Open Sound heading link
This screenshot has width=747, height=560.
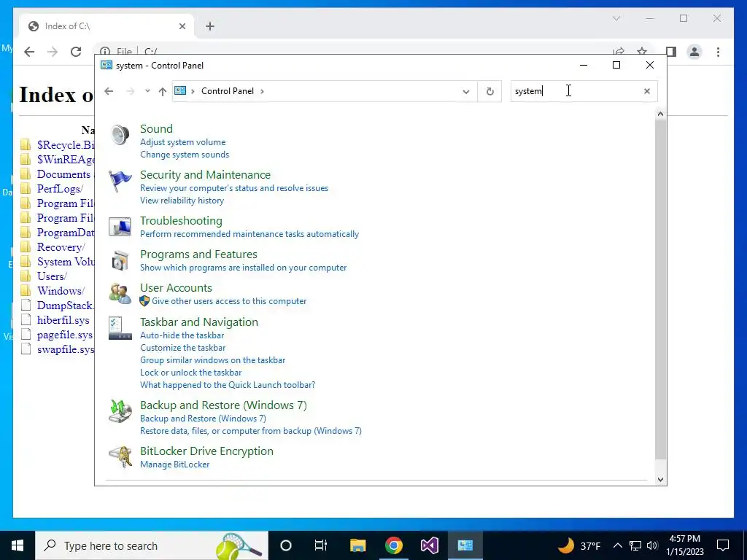156,128
